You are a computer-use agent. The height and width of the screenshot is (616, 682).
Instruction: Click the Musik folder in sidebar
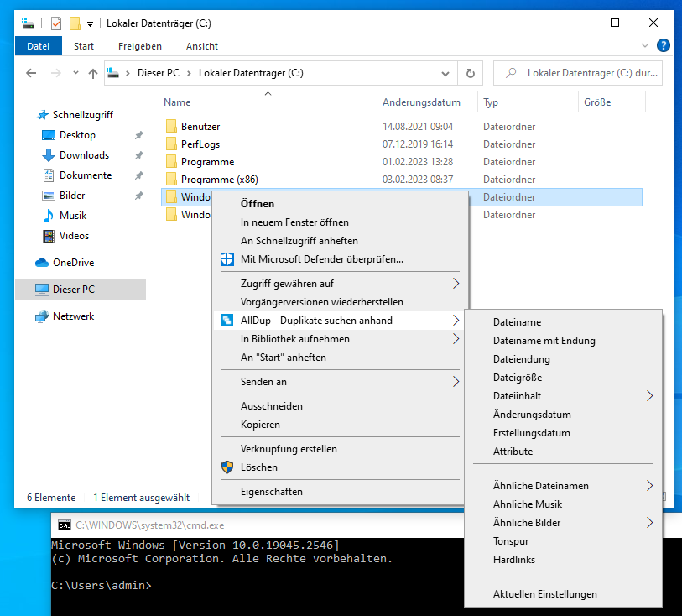(x=73, y=216)
